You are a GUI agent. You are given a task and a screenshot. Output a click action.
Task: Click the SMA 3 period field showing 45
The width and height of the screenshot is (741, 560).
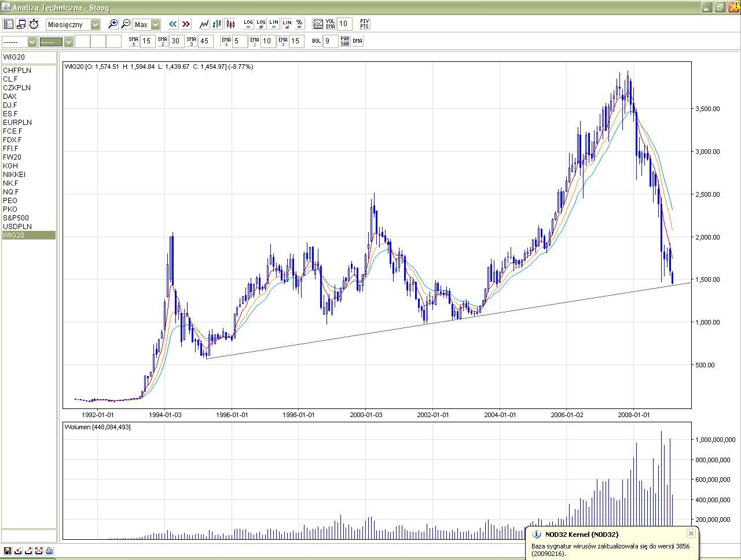tap(204, 41)
